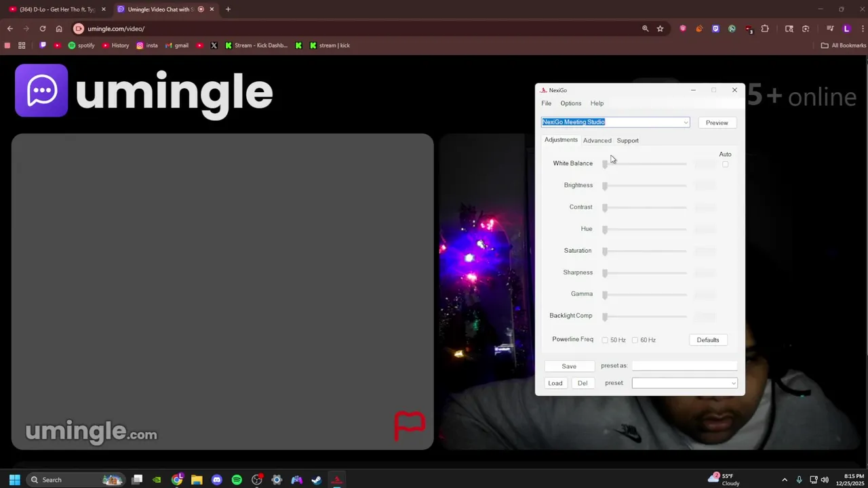Open the browser extensions puzzle icon
Viewport: 868px width, 488px height.
[765, 28]
